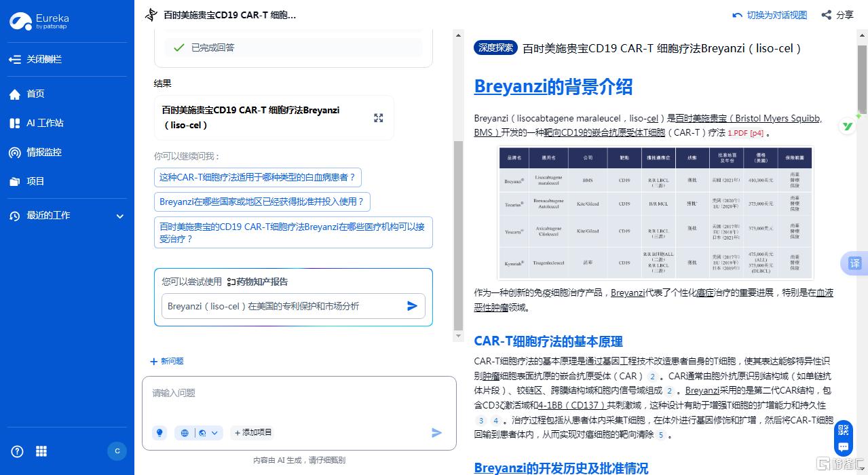The height and width of the screenshot is (475, 868).
Task: Open the apps grid icon in sidebar
Action: point(41,451)
